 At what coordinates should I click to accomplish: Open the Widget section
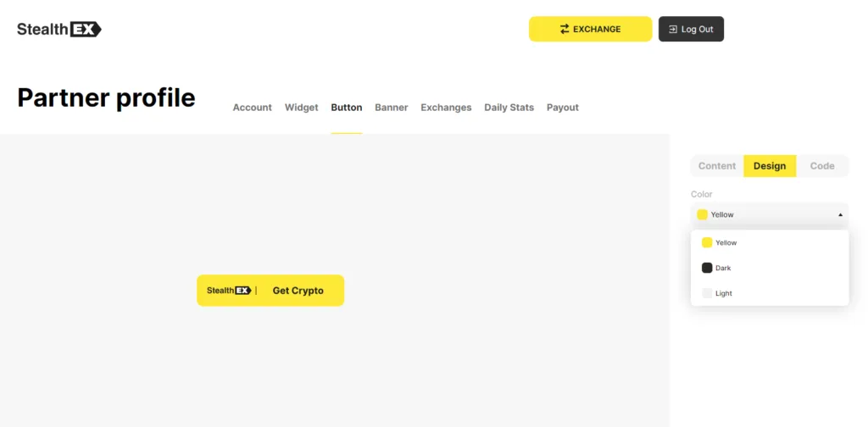(x=302, y=108)
